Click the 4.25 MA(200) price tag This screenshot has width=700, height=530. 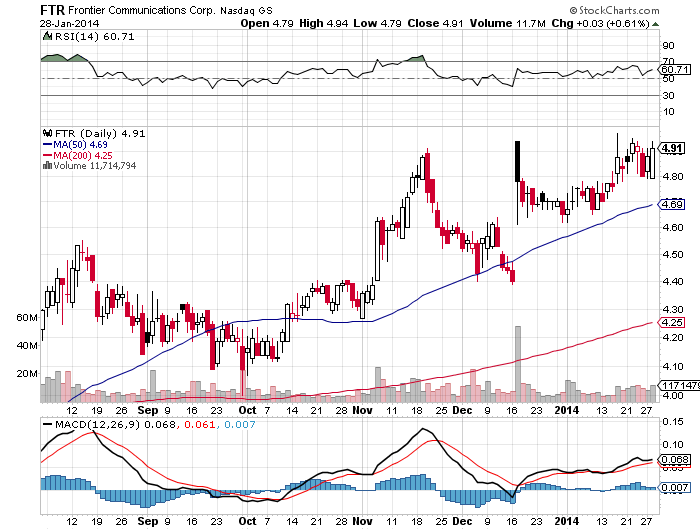coord(672,322)
